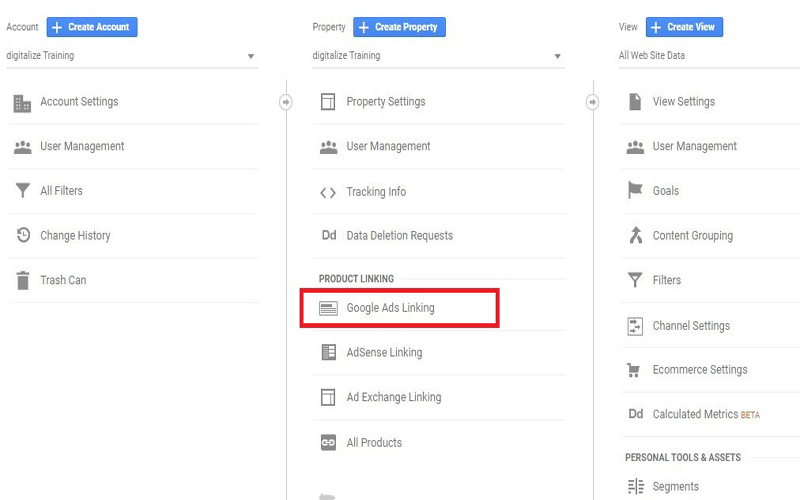Click the Change History clock icon

pyautogui.click(x=22, y=236)
